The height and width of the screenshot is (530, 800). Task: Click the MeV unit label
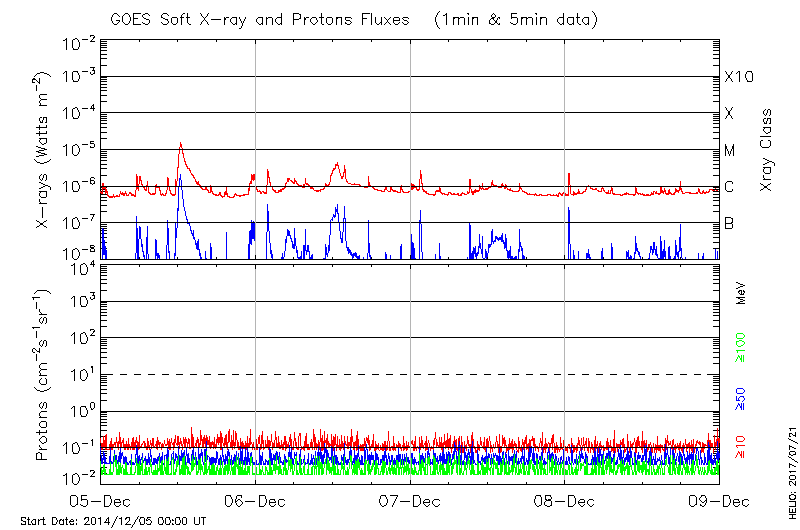click(x=741, y=294)
